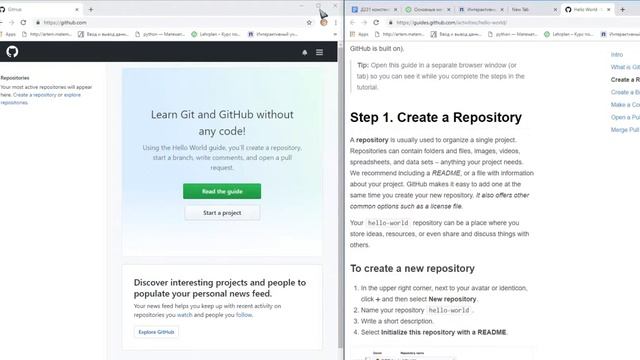Open Apps shortcut in left bookmarks bar

click(x=8, y=34)
